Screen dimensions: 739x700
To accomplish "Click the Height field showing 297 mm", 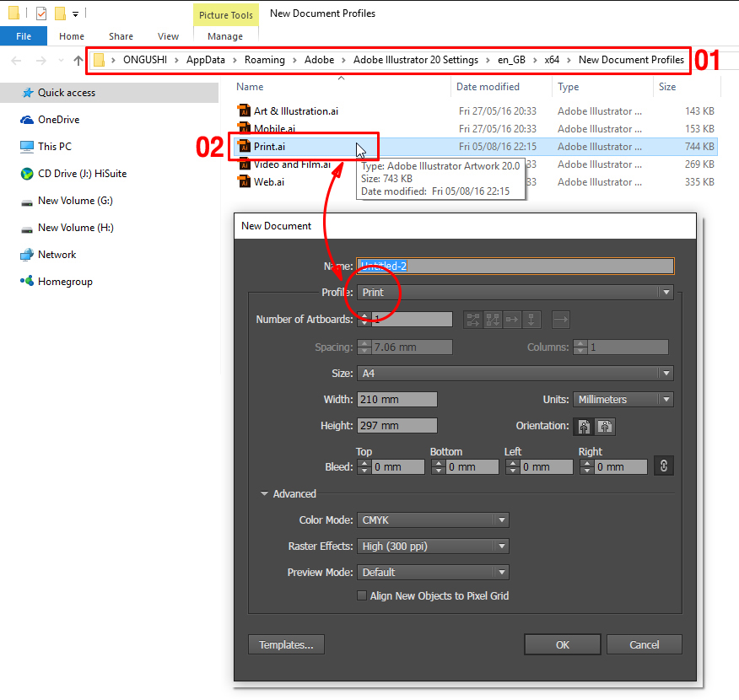I will click(x=396, y=426).
